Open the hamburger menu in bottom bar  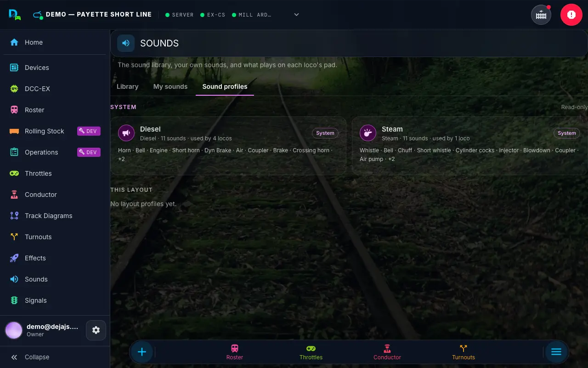coord(556,352)
